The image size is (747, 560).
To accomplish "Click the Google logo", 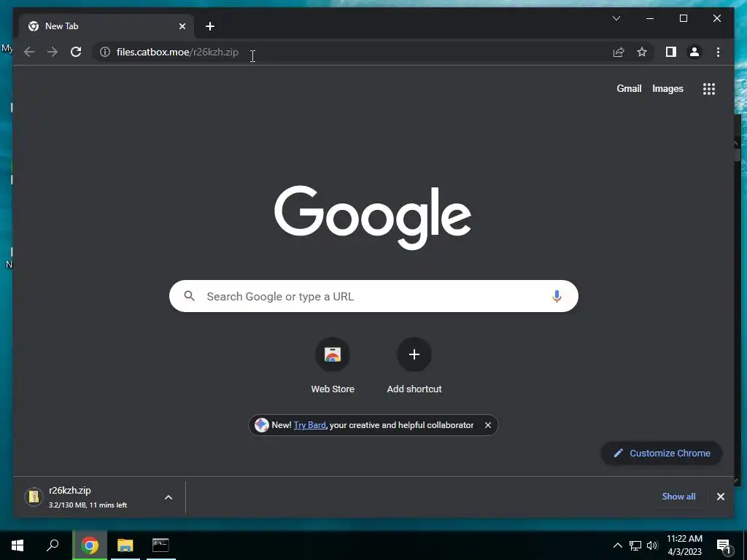I will 373,217.
